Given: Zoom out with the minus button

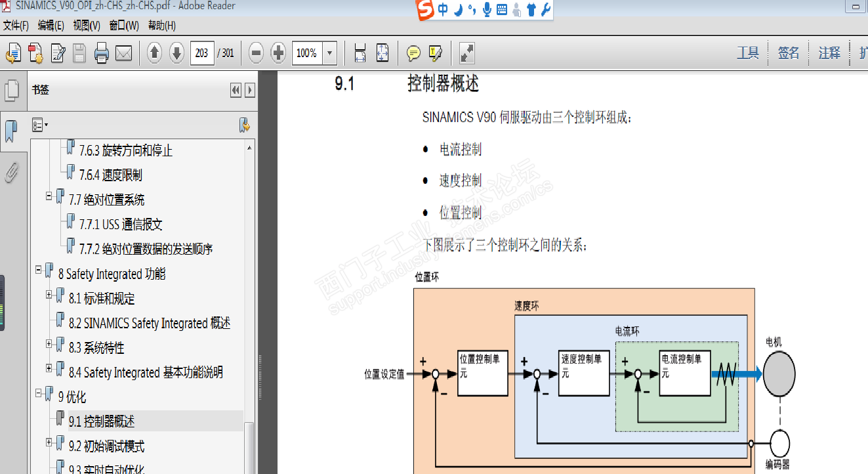Looking at the screenshot, I should [257, 53].
